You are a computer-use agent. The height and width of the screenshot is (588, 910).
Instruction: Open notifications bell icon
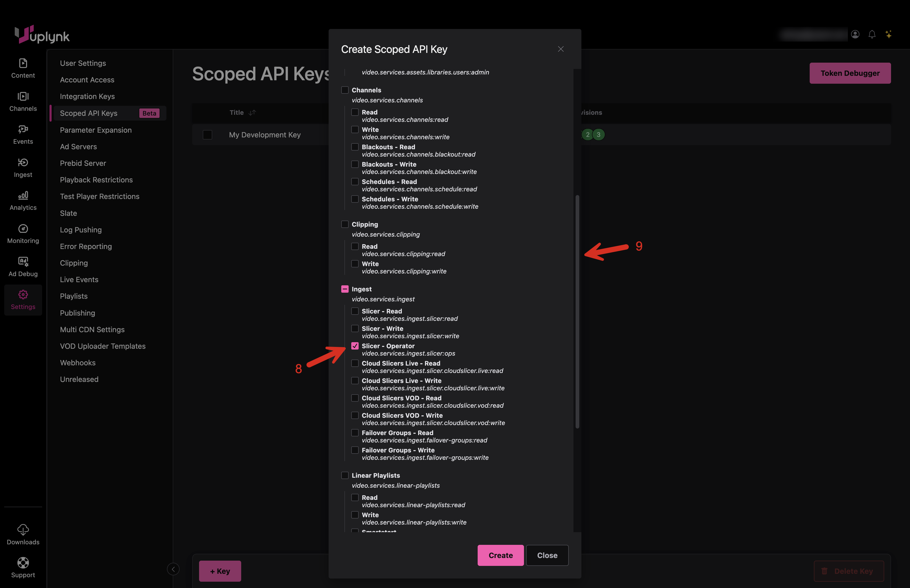(872, 34)
